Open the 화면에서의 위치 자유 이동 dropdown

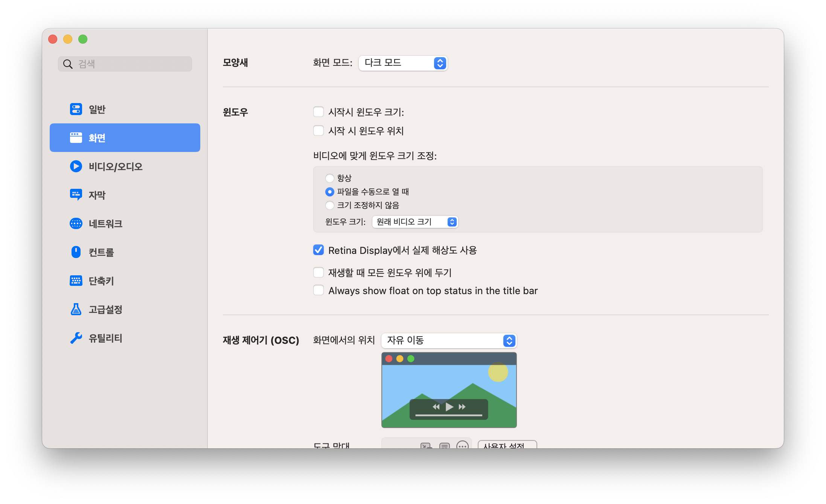(x=449, y=340)
